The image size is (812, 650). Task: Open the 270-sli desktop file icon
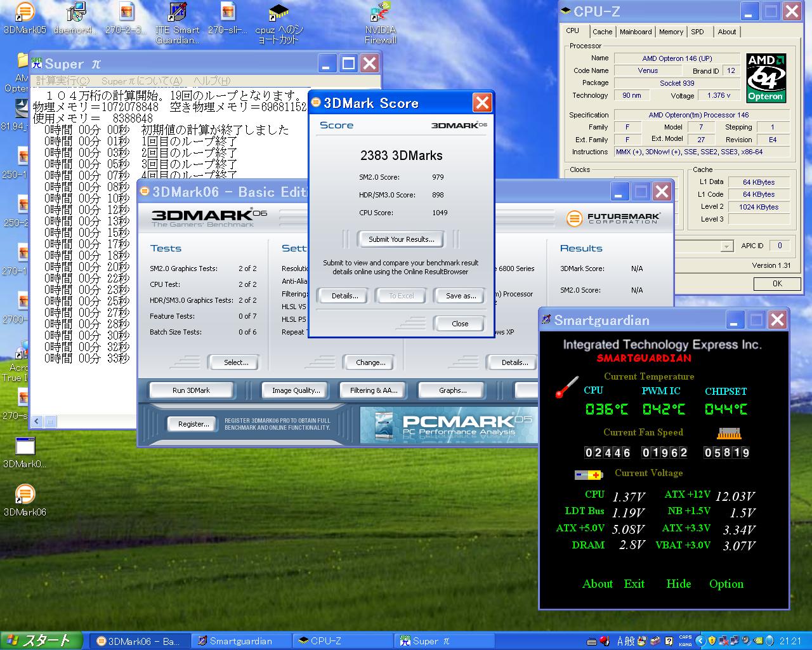[228, 17]
